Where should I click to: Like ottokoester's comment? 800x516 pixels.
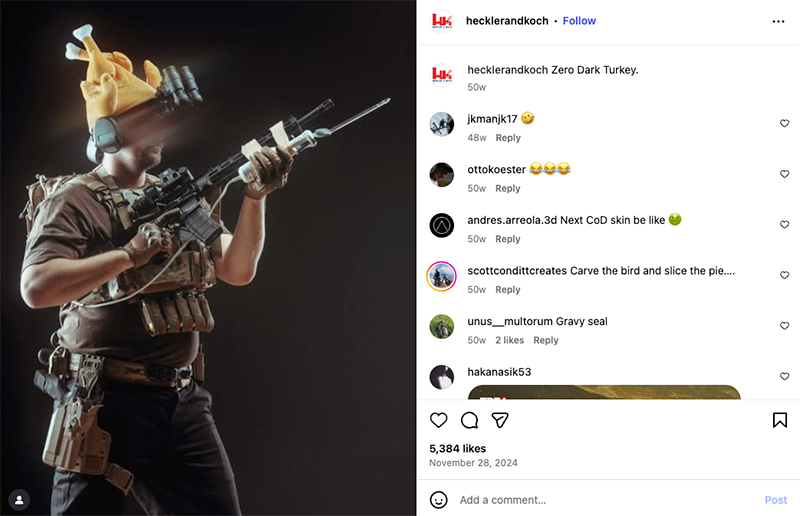[x=784, y=175]
